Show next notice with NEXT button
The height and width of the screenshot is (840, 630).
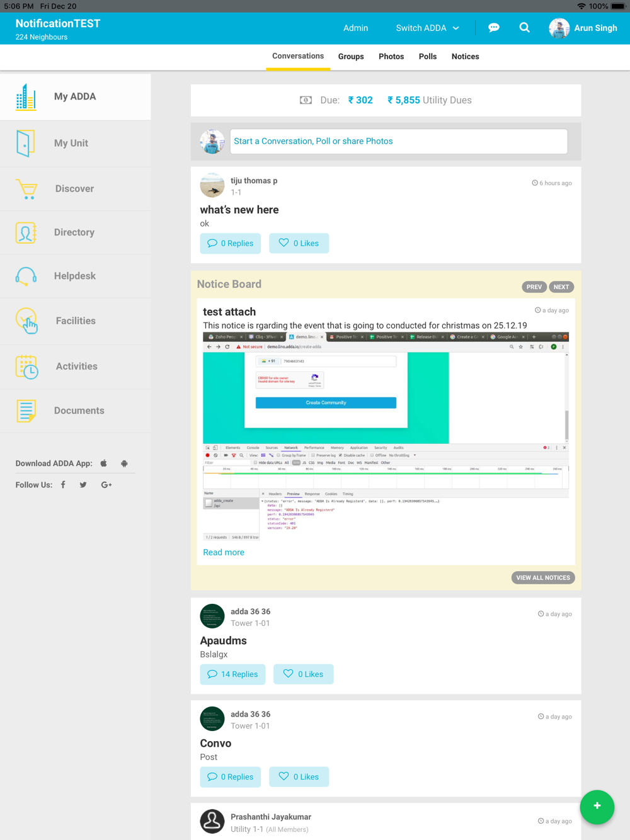pos(561,287)
